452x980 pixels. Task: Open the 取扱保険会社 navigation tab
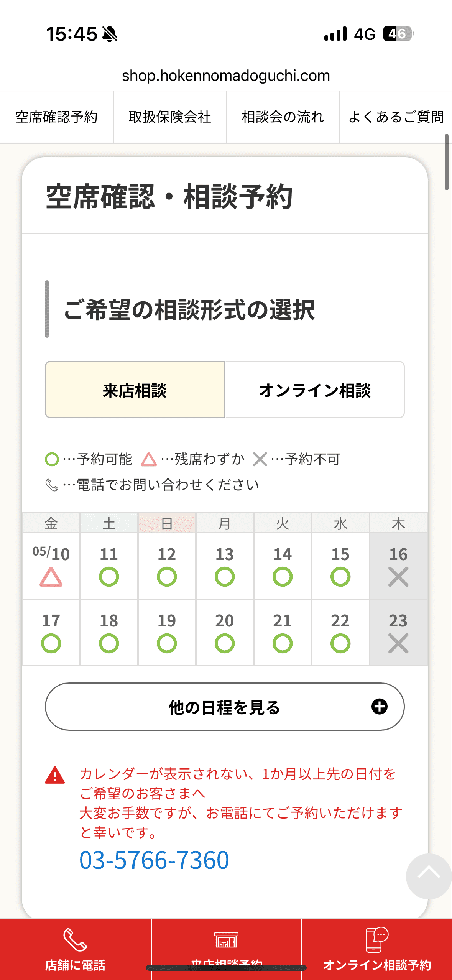[170, 117]
